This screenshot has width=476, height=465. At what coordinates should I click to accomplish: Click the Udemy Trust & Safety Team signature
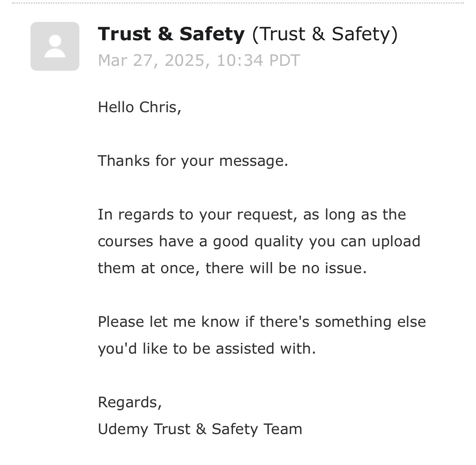[x=200, y=429]
